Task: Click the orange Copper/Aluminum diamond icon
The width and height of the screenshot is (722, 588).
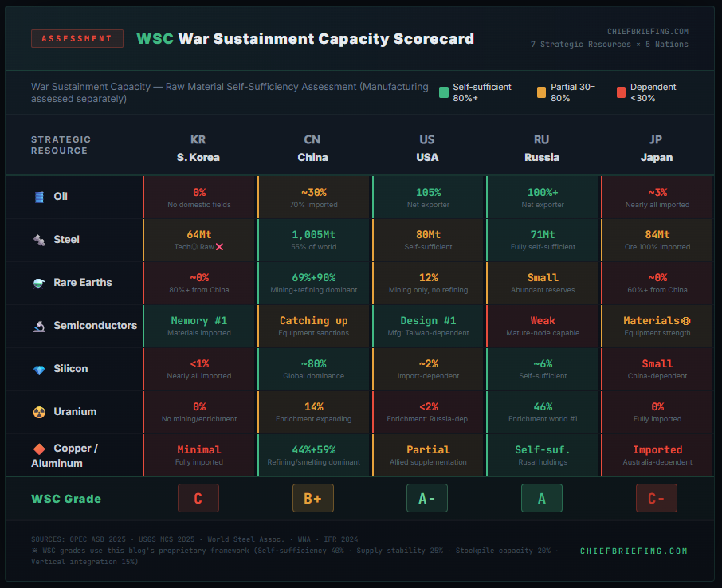Action: pos(39,448)
